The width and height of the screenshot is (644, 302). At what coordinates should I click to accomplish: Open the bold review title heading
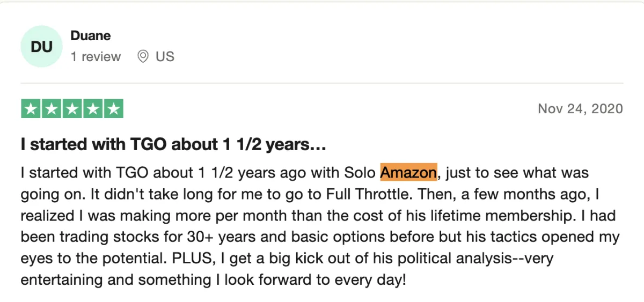(x=174, y=144)
